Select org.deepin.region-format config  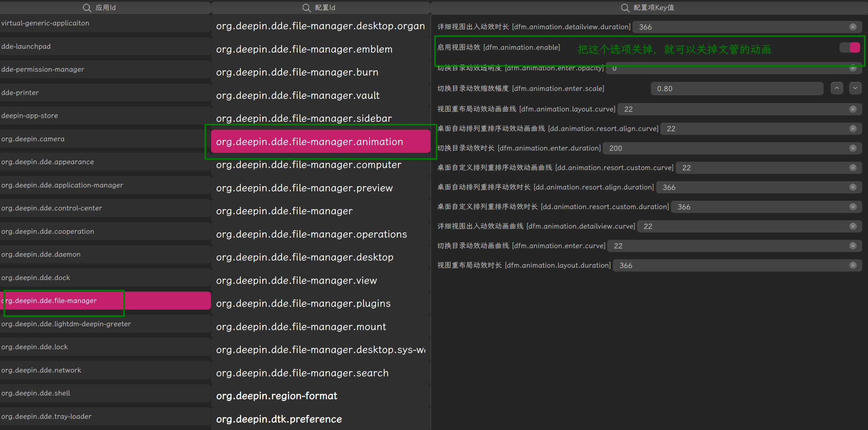point(320,396)
